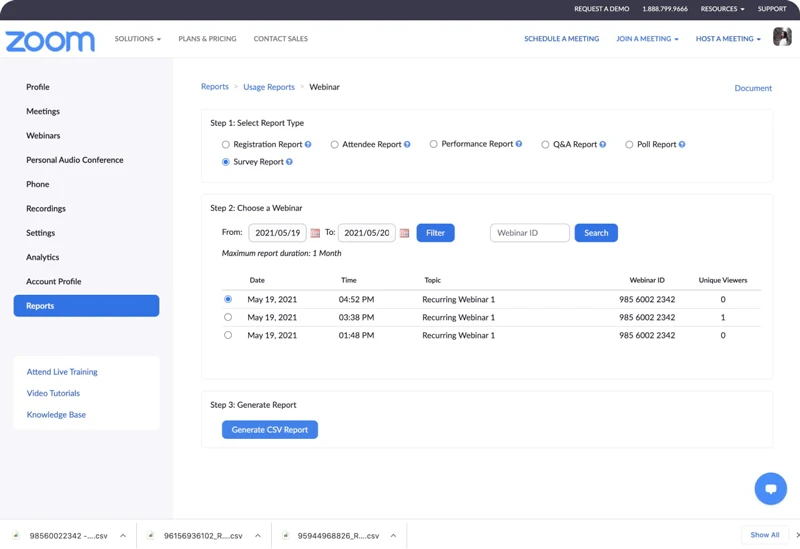Click help icon beside Registration Report

click(308, 145)
